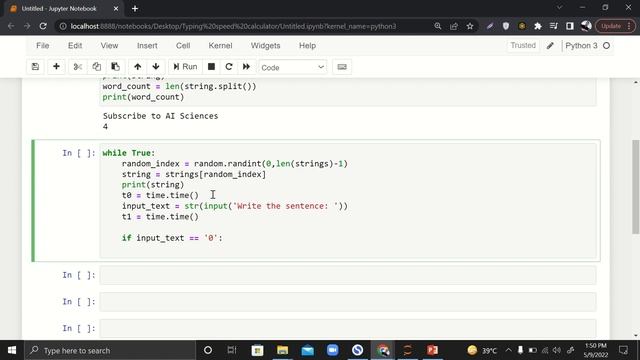Viewport: 640px width, 360px height.
Task: Move selected cell down arrow
Action: point(156,67)
